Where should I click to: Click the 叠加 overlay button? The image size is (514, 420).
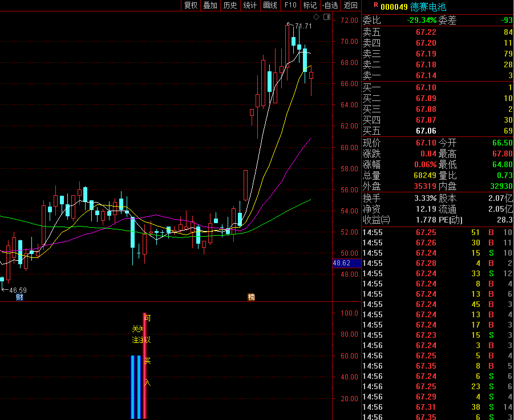(211, 5)
